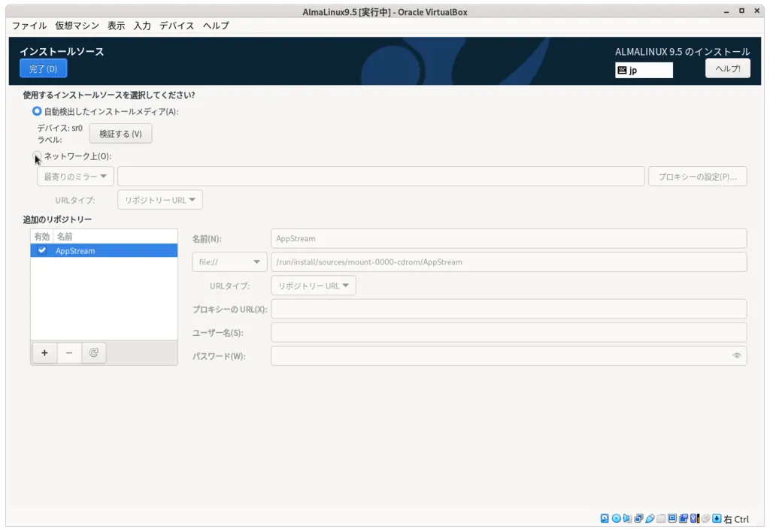The image size is (770, 532).
Task: Reset repository list with the revert icon
Action: pos(94,352)
